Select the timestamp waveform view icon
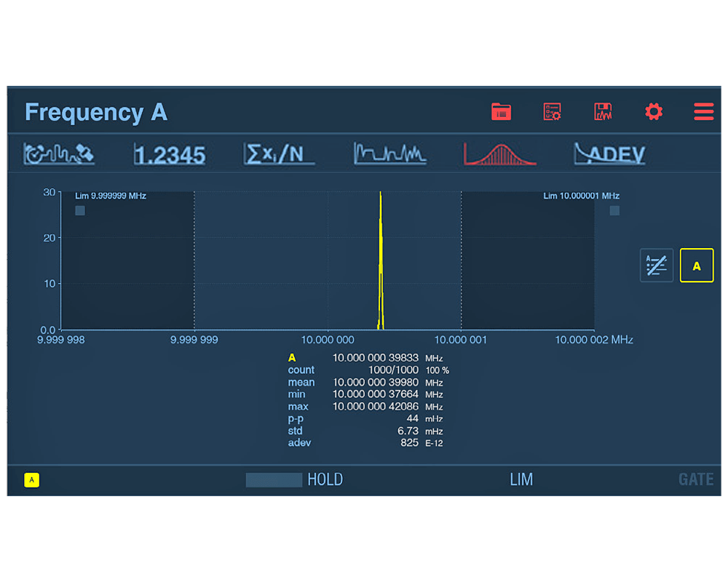728x582 pixels. [x=59, y=154]
